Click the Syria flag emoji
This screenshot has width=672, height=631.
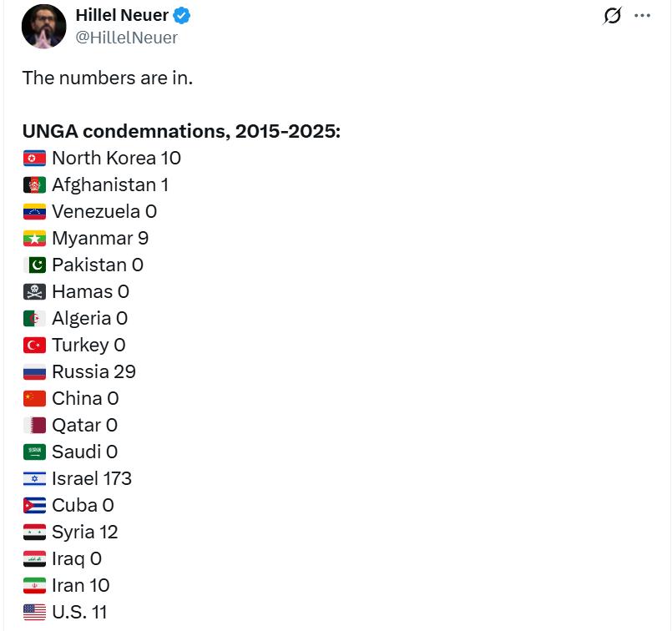[x=33, y=532]
